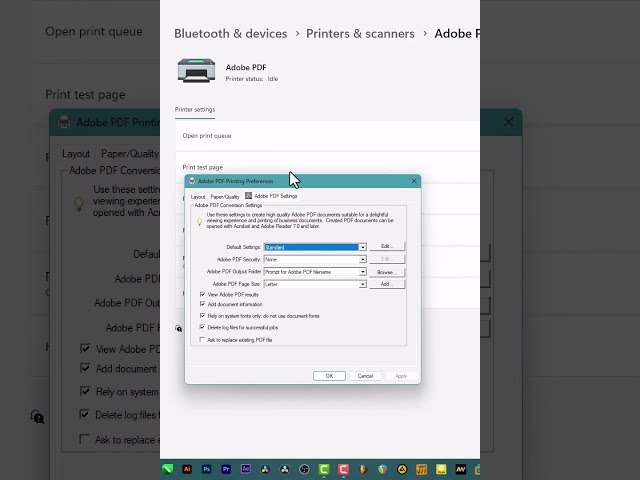
Task: Select the Printer settings tab
Action: click(195, 109)
